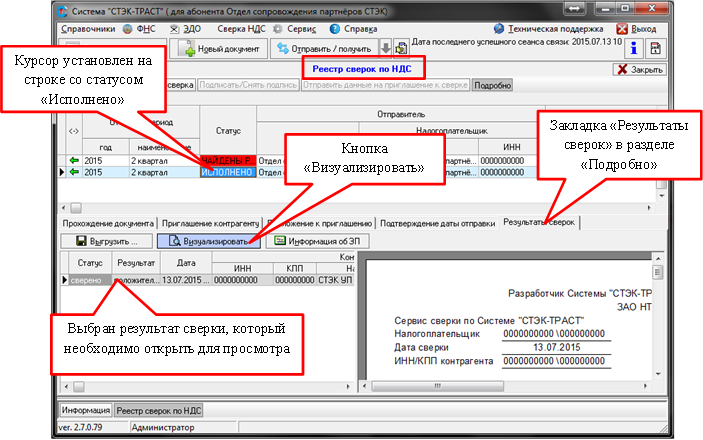Click the lower table Дата column header
The image size is (703, 440).
click(x=186, y=263)
